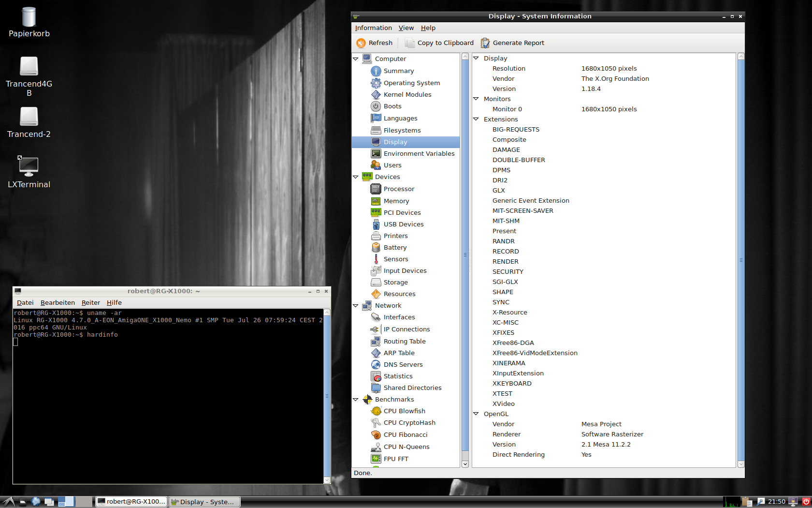This screenshot has width=812, height=508.
Task: Click Copy to Clipboard button
Action: [x=439, y=43]
